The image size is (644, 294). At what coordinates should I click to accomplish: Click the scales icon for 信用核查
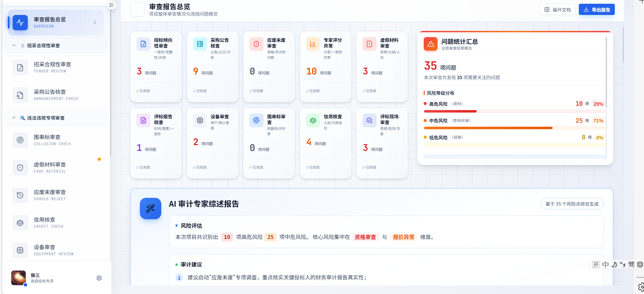(x=20, y=223)
